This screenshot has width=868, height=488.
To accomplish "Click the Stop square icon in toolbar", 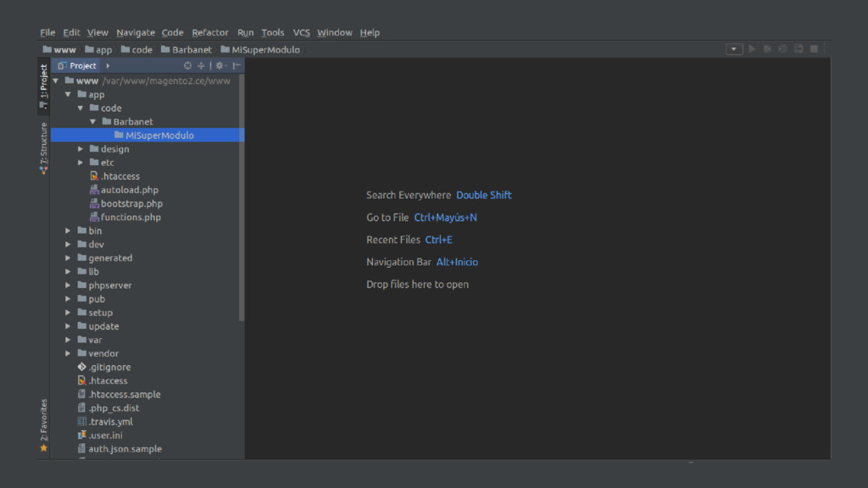I will 814,48.
